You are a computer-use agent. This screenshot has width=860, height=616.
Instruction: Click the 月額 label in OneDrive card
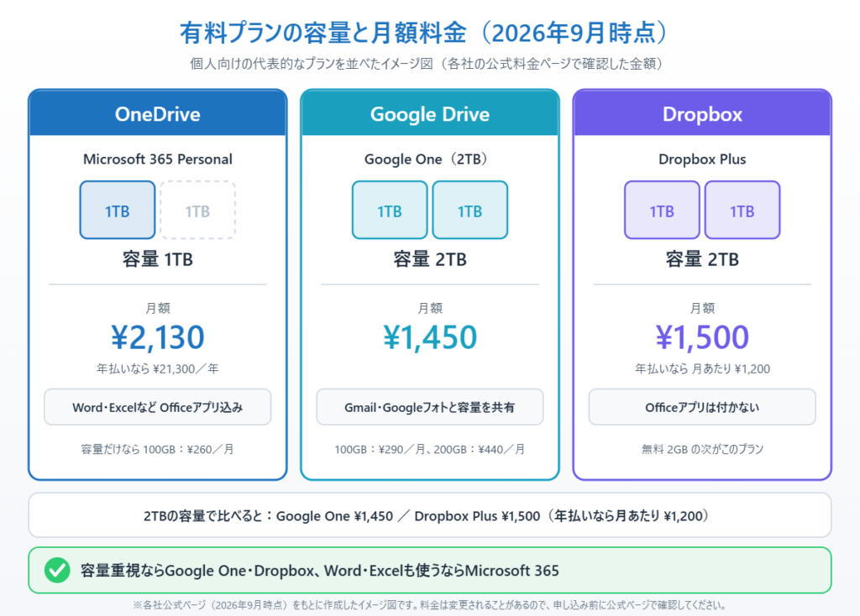click(x=158, y=308)
